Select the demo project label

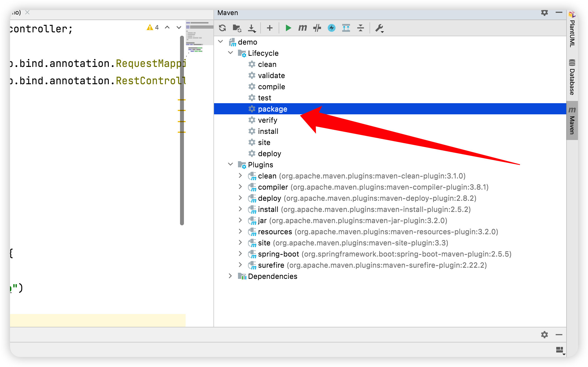pos(247,42)
